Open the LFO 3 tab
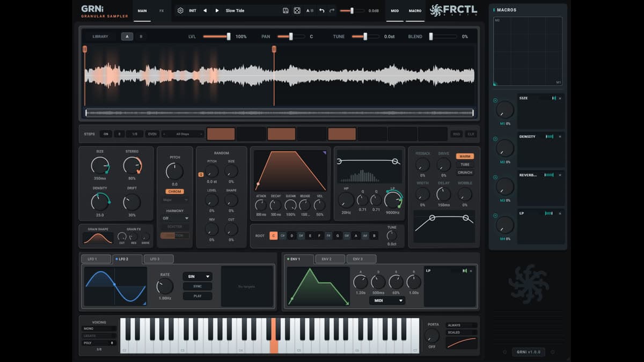Screen dimensions: 644x362 158,259
